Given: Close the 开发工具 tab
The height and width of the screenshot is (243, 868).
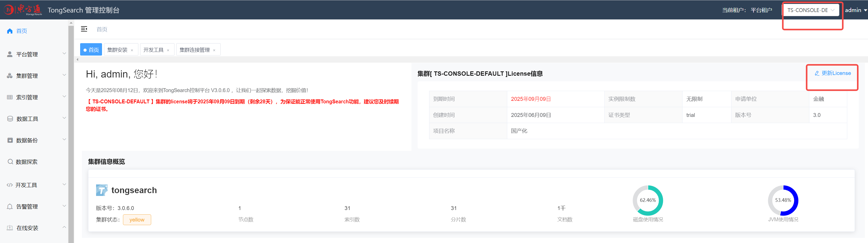Looking at the screenshot, I should (x=168, y=50).
